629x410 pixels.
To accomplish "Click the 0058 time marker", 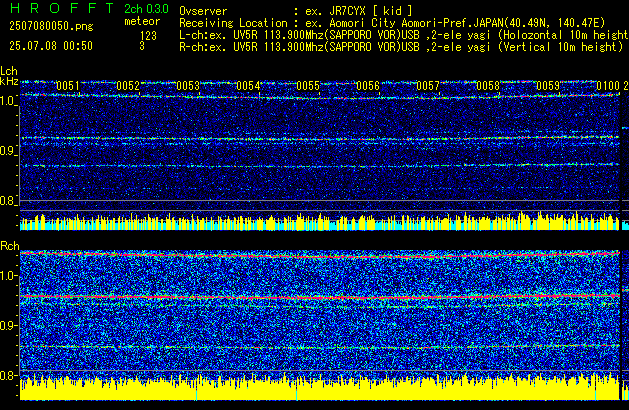I will click(488, 86).
